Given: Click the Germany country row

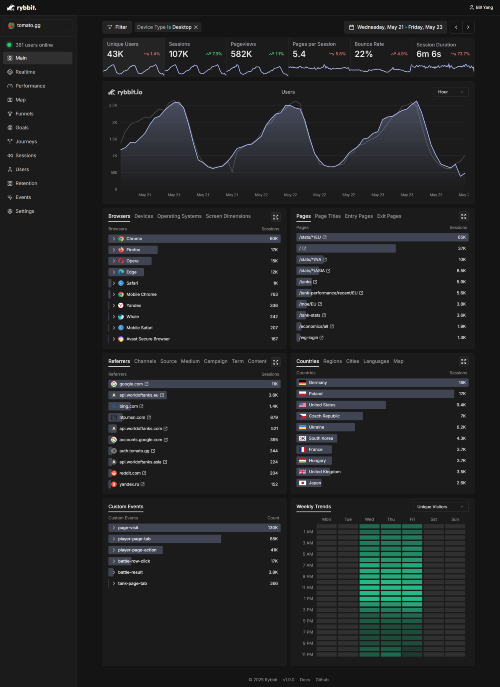Looking at the screenshot, I should pos(383,383).
